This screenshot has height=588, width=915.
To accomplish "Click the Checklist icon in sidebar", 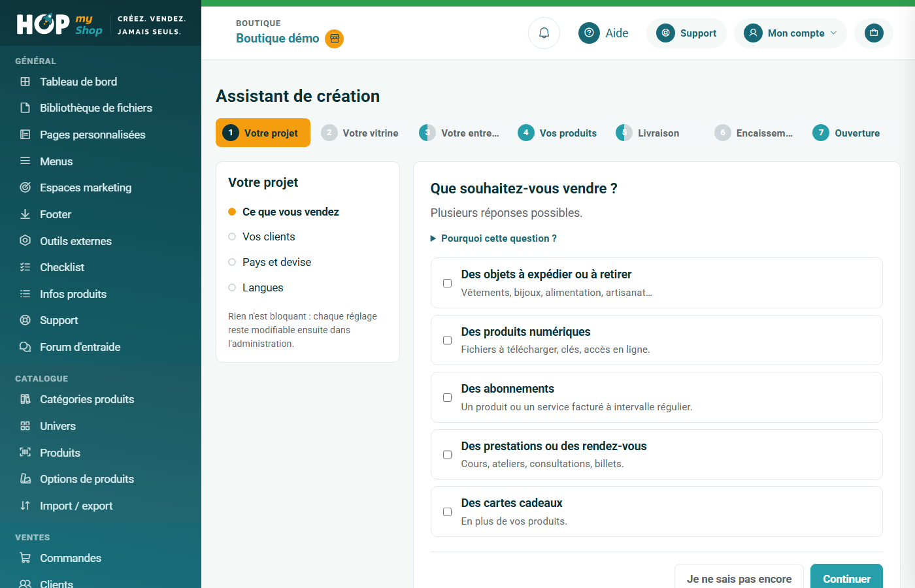I will coord(25,267).
